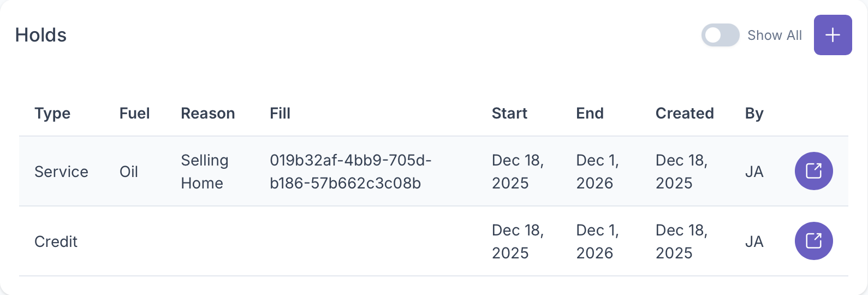This screenshot has height=295, width=868.
Task: Click the Show All label text
Action: (x=774, y=35)
